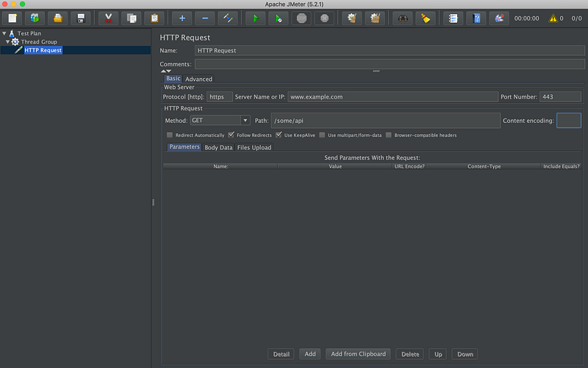
Task: Click the Detail button
Action: pyautogui.click(x=281, y=354)
